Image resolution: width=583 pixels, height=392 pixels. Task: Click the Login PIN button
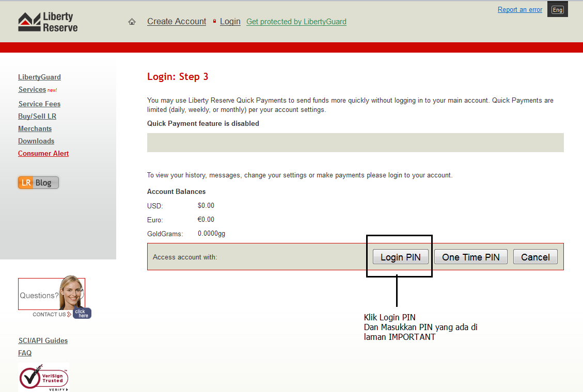(x=400, y=257)
